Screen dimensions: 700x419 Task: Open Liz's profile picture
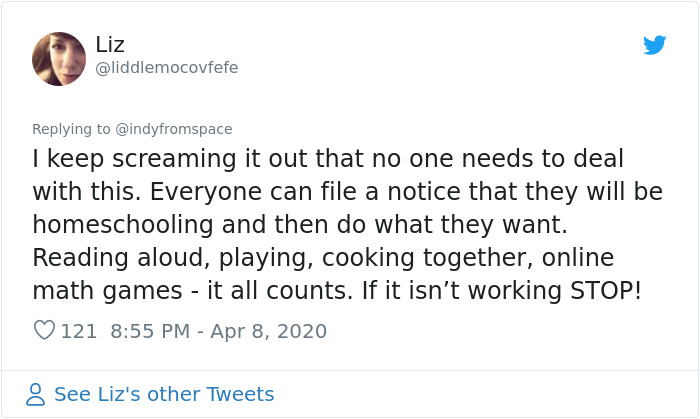pos(59,58)
